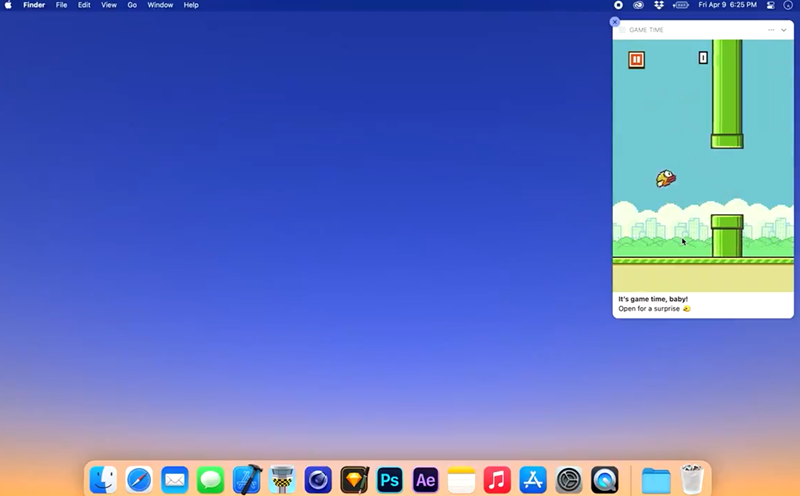Open Music from the Dock

tap(497, 480)
